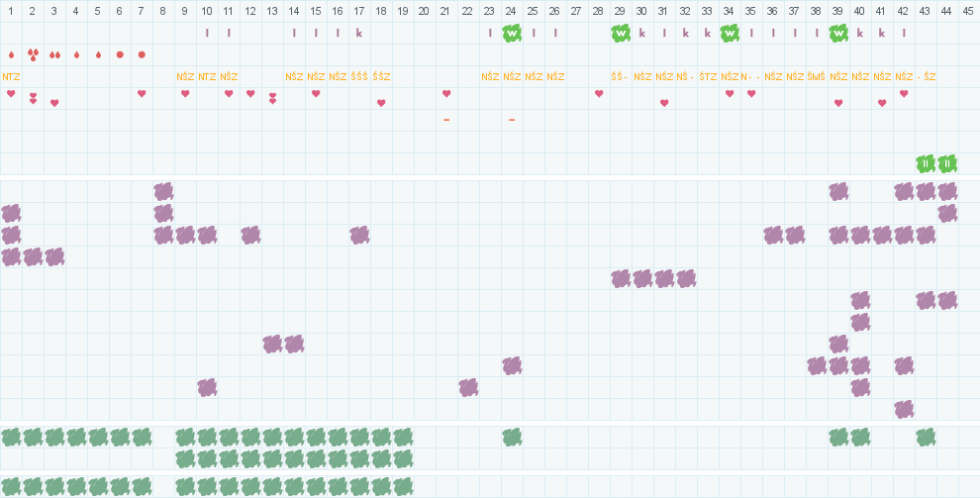Select the green 'w' marker on day 24
This screenshot has width=980, height=498.
click(512, 33)
